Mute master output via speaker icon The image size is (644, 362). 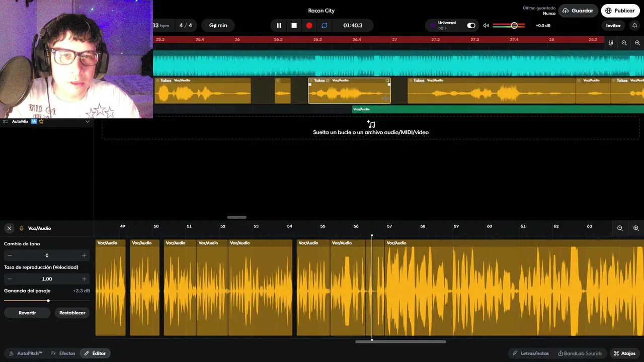coord(486,26)
